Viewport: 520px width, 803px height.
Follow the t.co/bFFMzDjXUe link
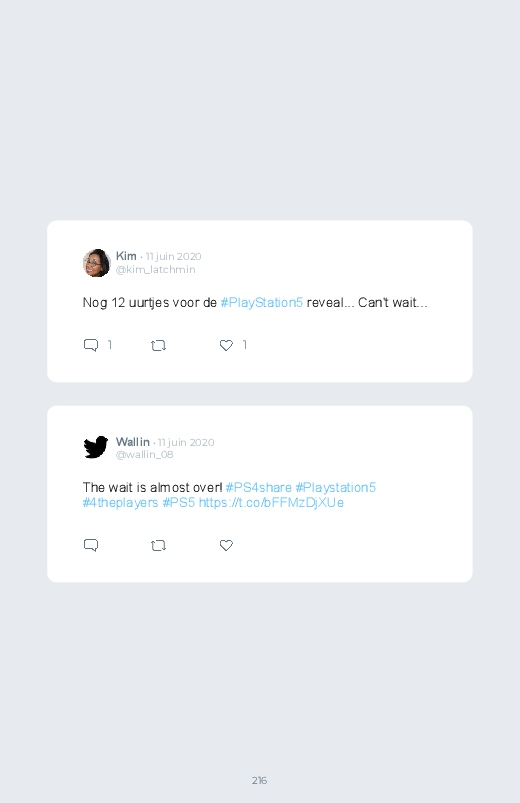[271, 502]
